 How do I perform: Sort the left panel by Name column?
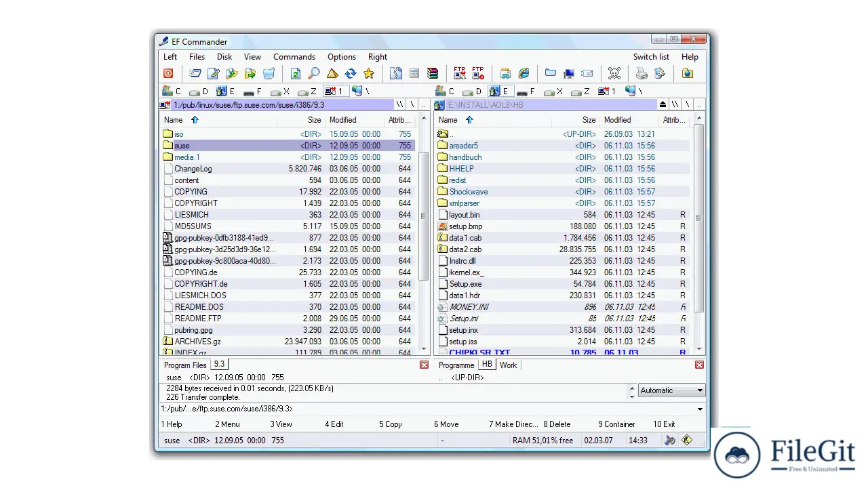click(x=218, y=120)
